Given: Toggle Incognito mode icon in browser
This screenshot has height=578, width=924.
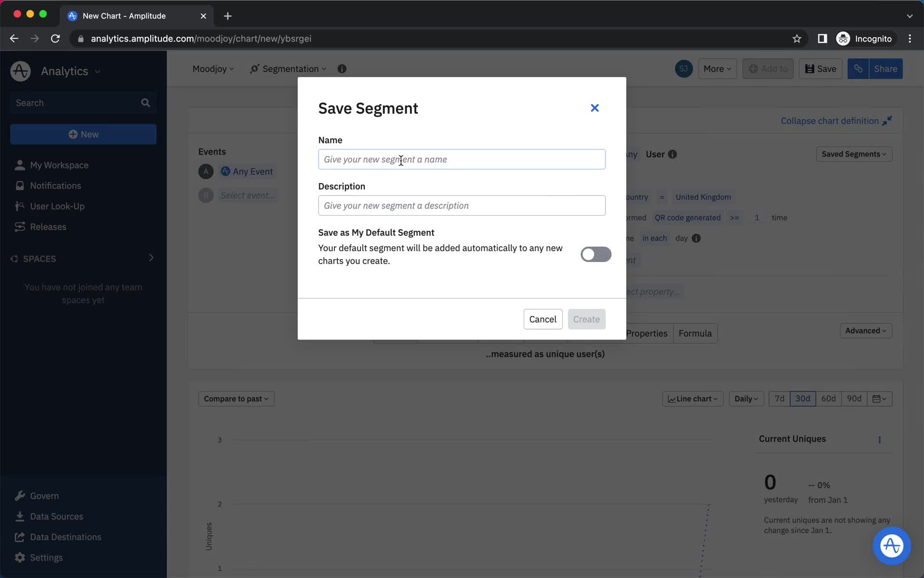Looking at the screenshot, I should click(843, 39).
